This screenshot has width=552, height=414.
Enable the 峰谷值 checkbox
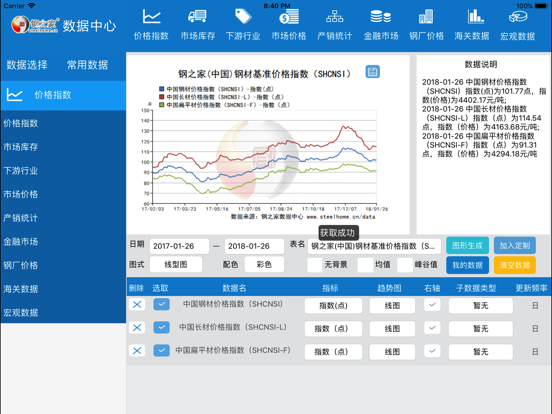[405, 265]
